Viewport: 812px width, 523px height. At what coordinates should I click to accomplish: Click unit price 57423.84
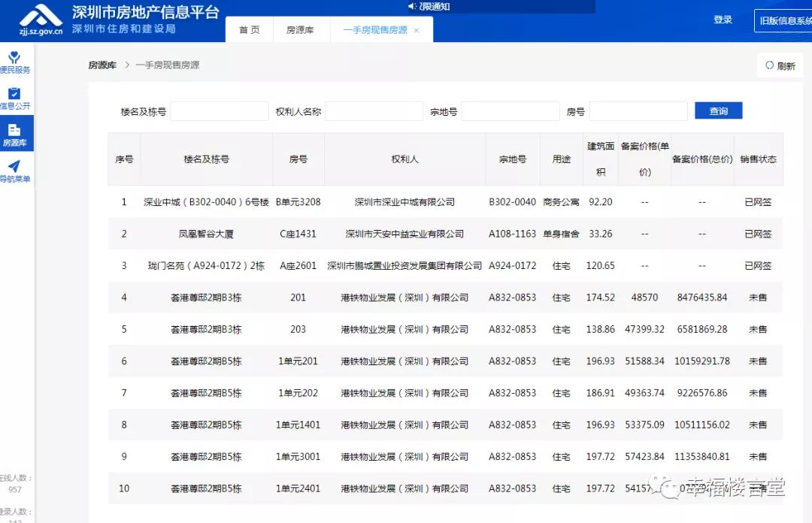click(x=644, y=457)
